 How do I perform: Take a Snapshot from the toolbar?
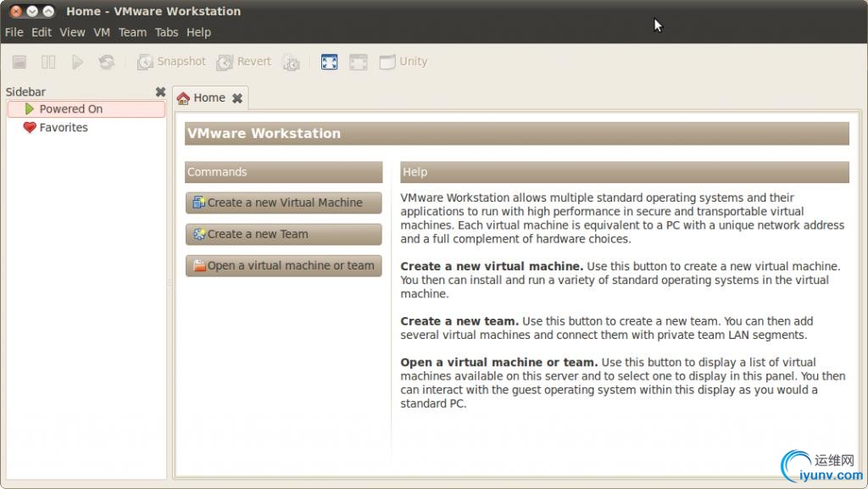tap(171, 62)
